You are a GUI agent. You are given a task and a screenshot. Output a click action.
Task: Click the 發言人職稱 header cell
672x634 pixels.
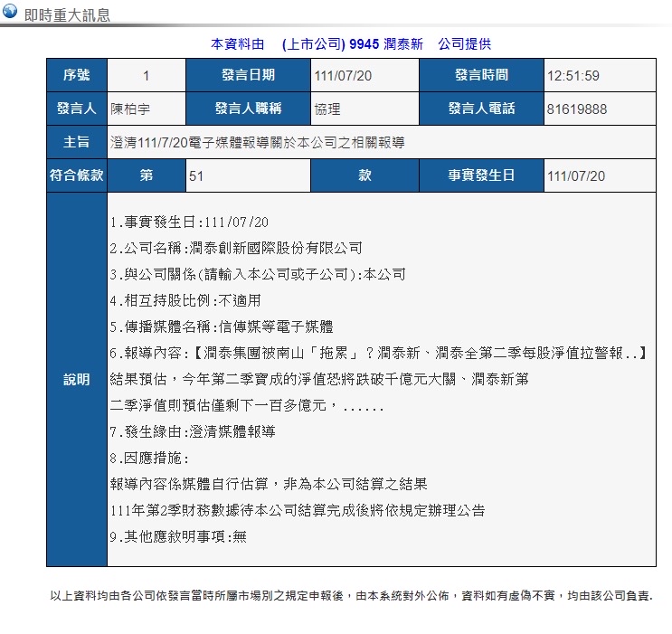248,109
